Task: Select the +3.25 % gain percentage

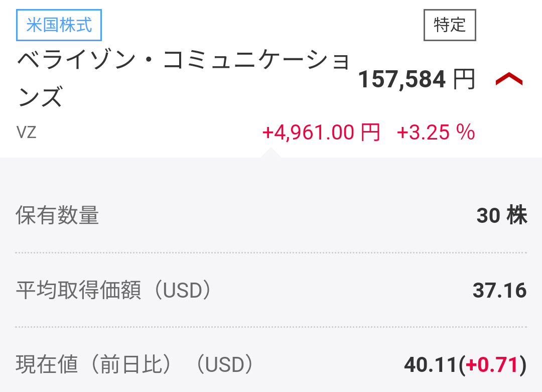Action: 436,133
